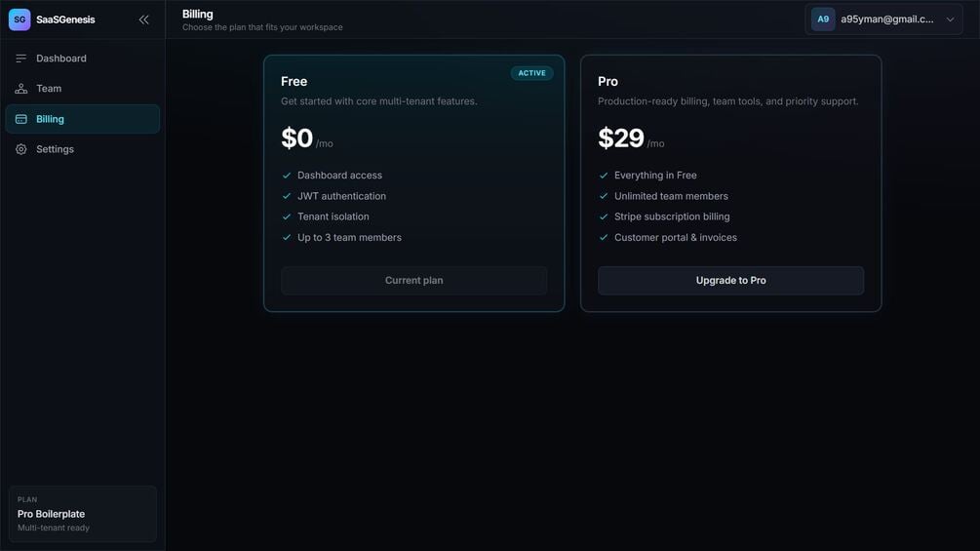The height and width of the screenshot is (551, 980).
Task: Click the SG SaaSGenesis logo icon
Action: click(x=20, y=20)
